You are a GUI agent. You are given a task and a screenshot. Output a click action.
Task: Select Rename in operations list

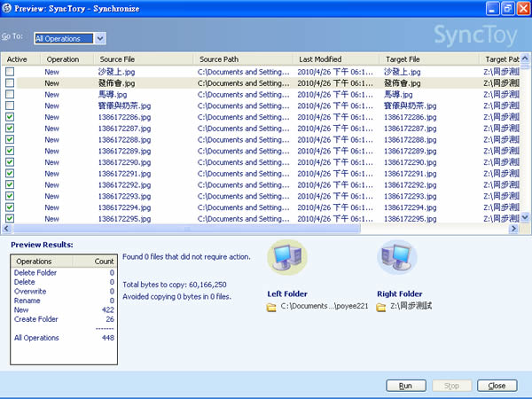(x=27, y=301)
